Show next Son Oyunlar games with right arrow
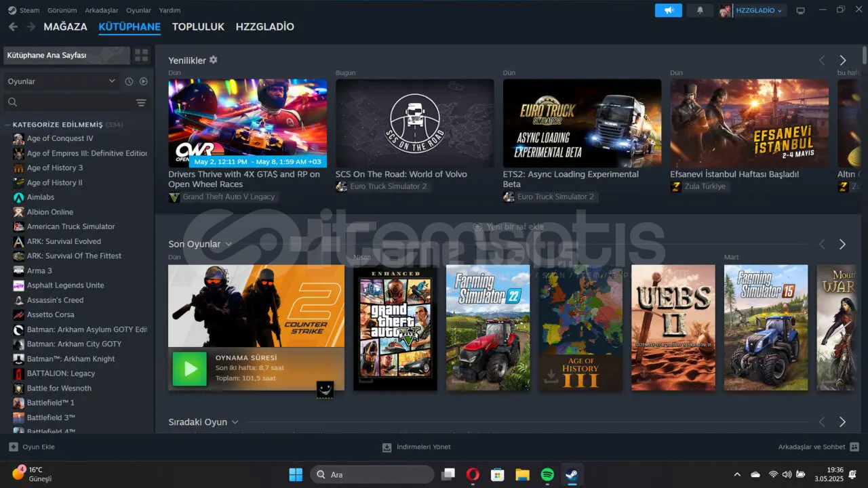The image size is (868, 488). coord(842,244)
